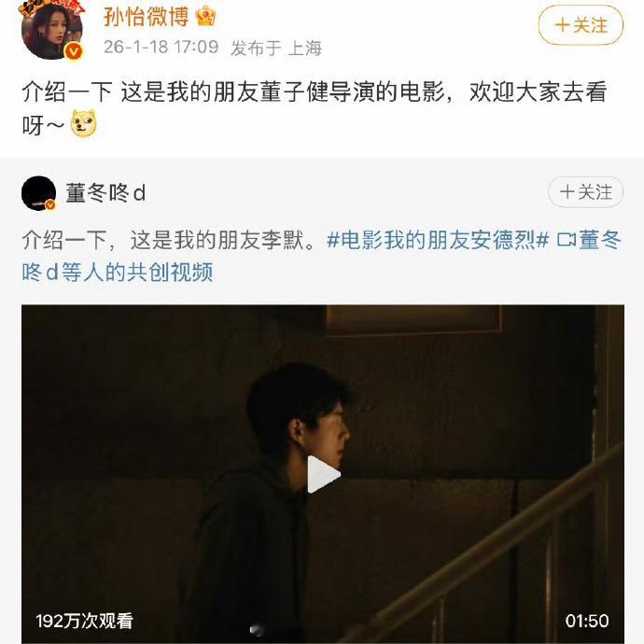Open hashtag #电影我的朋友安德烈#
The height and width of the screenshot is (644, 644).
click(x=438, y=240)
